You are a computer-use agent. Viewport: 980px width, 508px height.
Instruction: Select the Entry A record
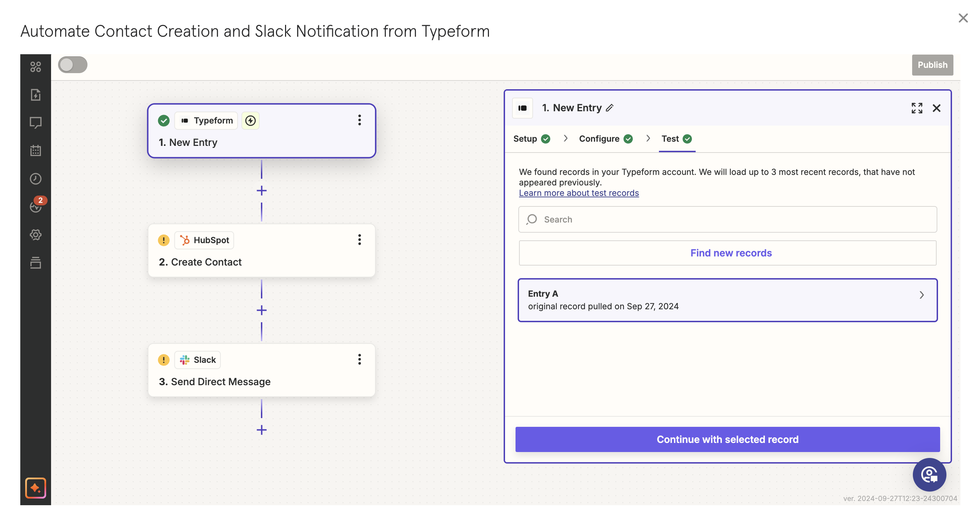727,300
